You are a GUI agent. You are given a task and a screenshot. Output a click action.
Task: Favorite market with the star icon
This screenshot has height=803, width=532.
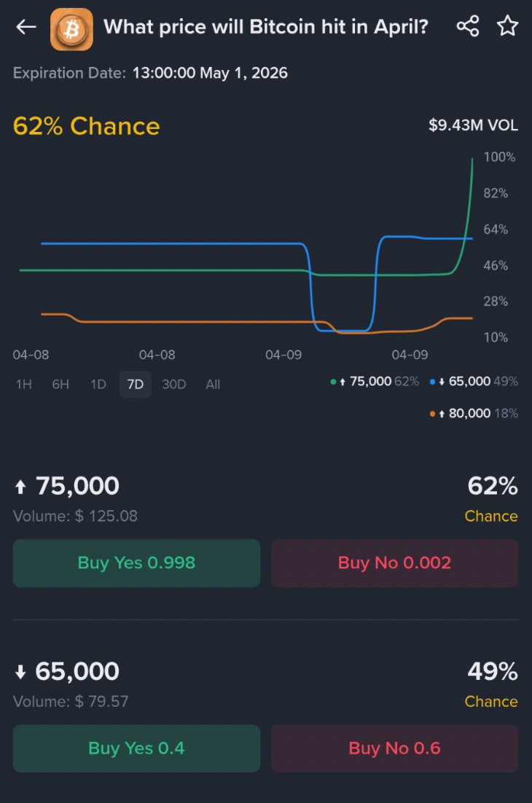pyautogui.click(x=507, y=27)
